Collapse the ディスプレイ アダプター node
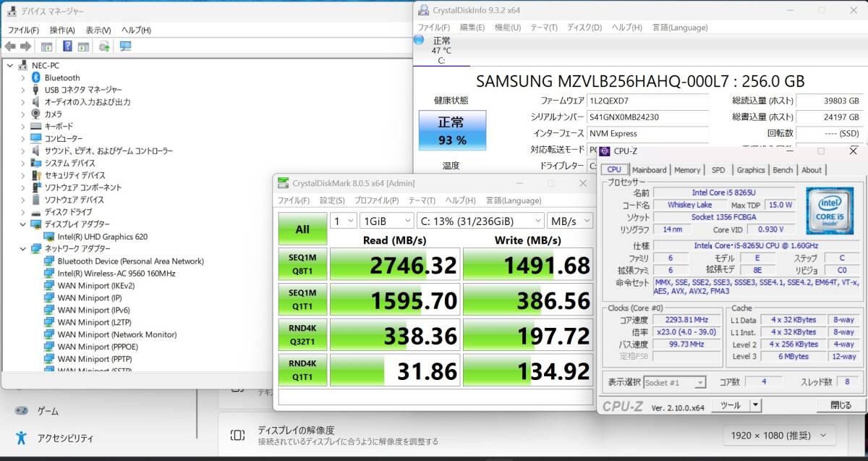This screenshot has height=461, width=868. click(x=23, y=224)
